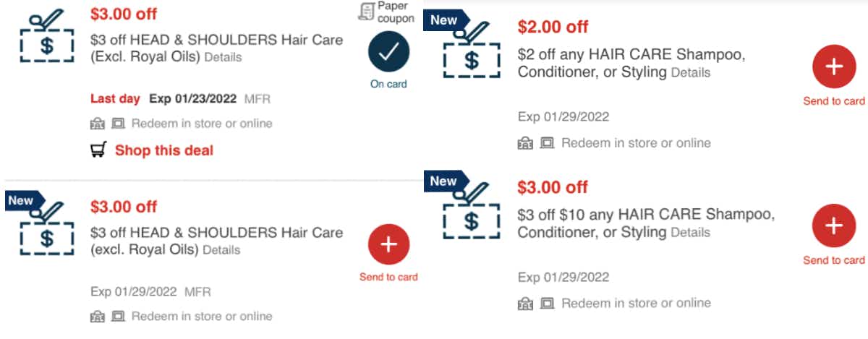Click the store icon in the $3 off $10 coupon
This screenshot has height=339, width=868.
tap(526, 304)
